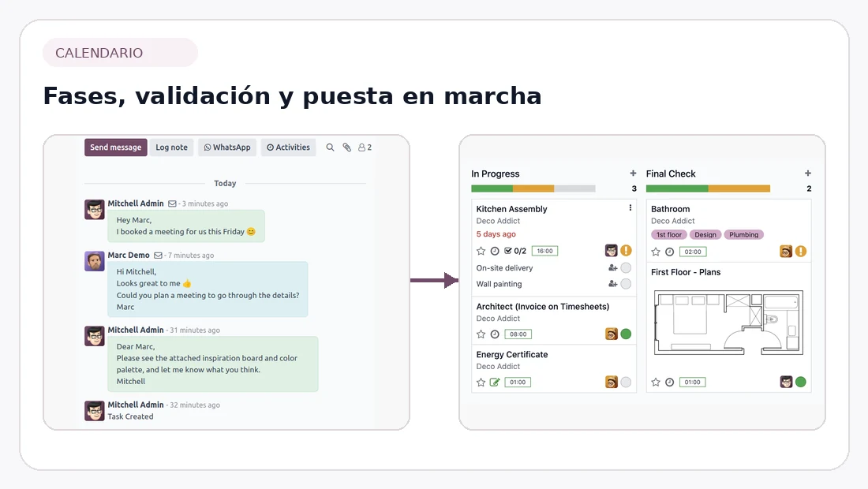Click Marc Demo's avatar
The image size is (868, 489).
pos(95,261)
